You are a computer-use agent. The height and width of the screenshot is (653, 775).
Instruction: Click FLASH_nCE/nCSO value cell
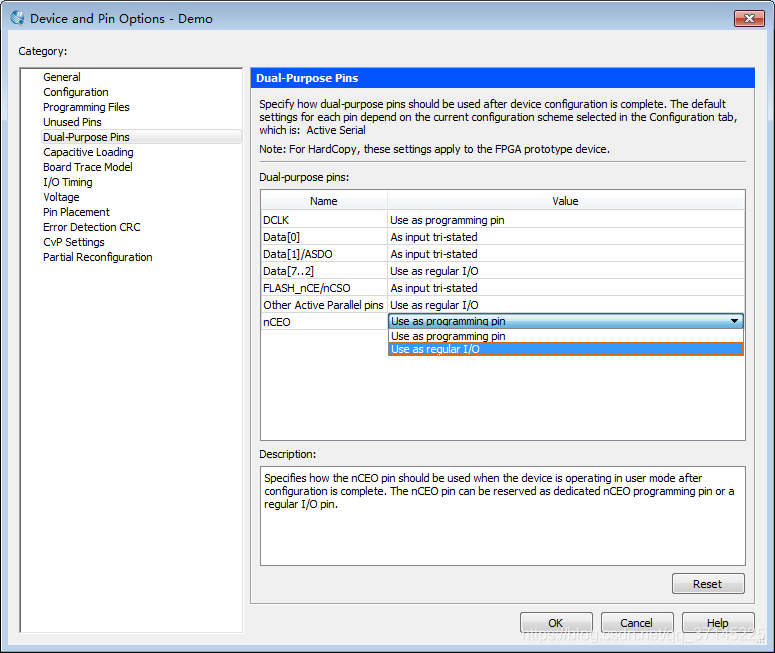pos(566,288)
